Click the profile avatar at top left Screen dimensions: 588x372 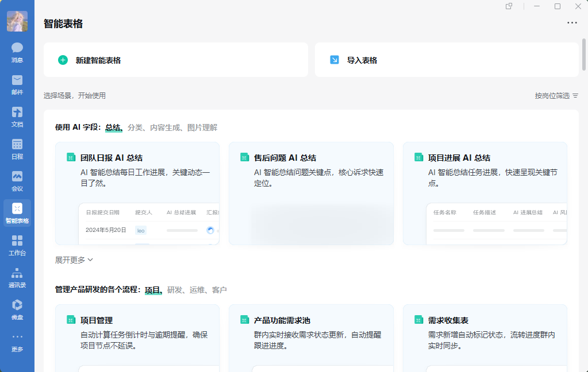pyautogui.click(x=17, y=21)
